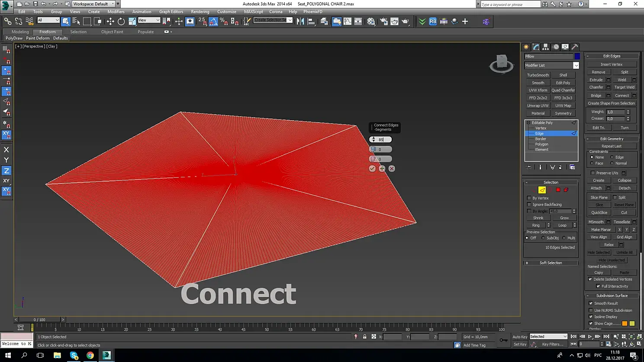Select the Face constraint radio button
The width and height of the screenshot is (644, 362).
click(592, 163)
